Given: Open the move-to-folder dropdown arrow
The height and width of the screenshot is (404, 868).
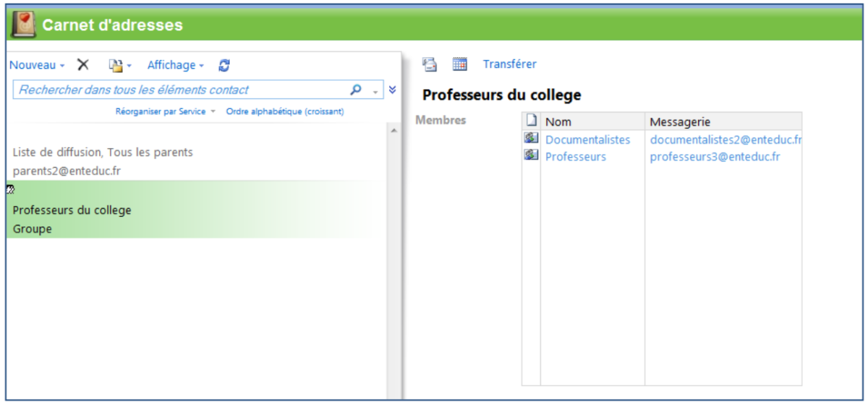Looking at the screenshot, I should point(129,66).
